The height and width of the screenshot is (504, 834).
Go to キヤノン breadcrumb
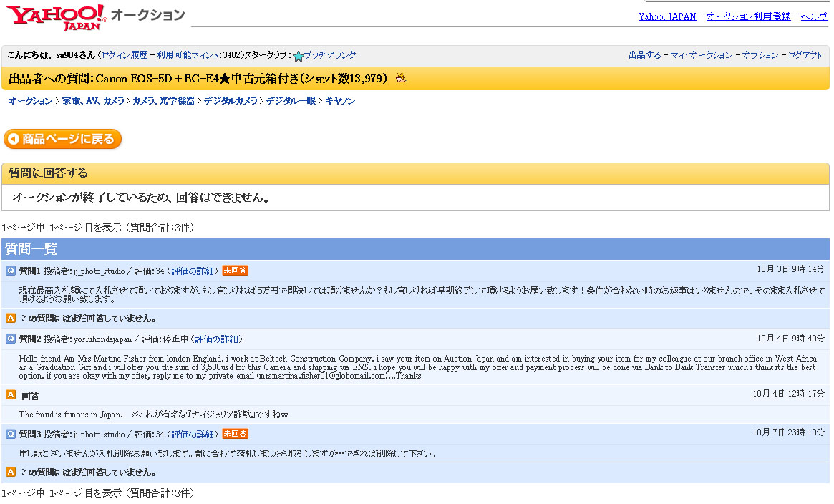pos(340,101)
